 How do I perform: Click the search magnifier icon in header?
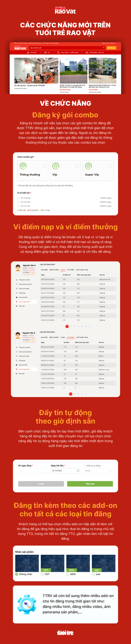(104, 48)
